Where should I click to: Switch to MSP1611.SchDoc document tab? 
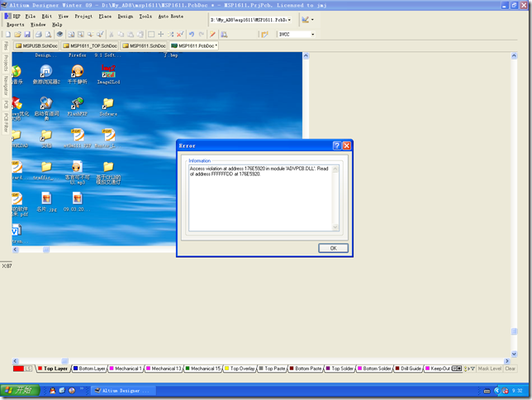[x=145, y=45]
